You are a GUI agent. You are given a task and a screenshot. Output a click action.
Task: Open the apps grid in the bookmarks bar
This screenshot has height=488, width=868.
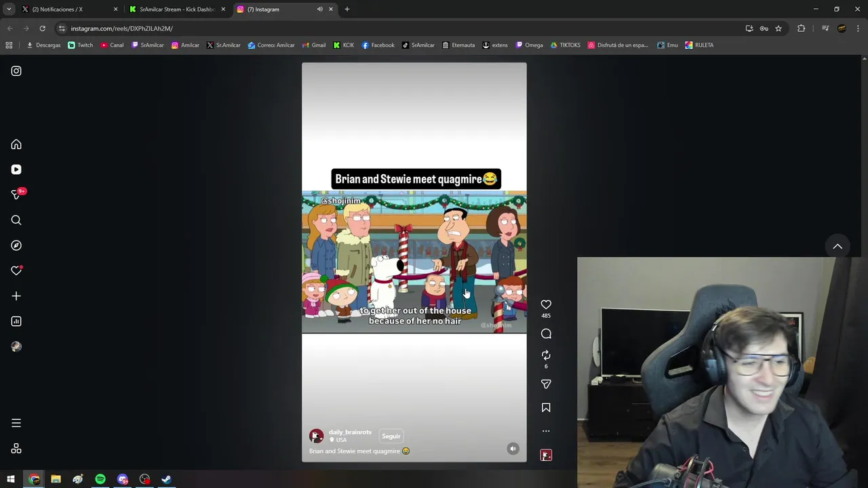coord(9,45)
